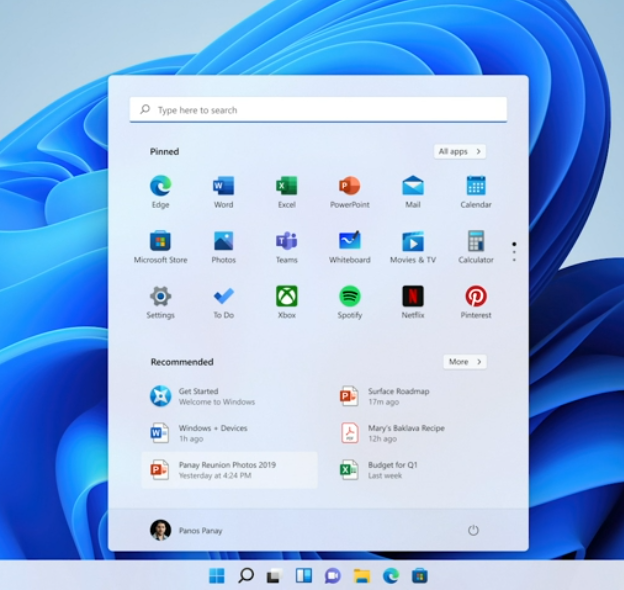Click the power button icon

tap(473, 530)
